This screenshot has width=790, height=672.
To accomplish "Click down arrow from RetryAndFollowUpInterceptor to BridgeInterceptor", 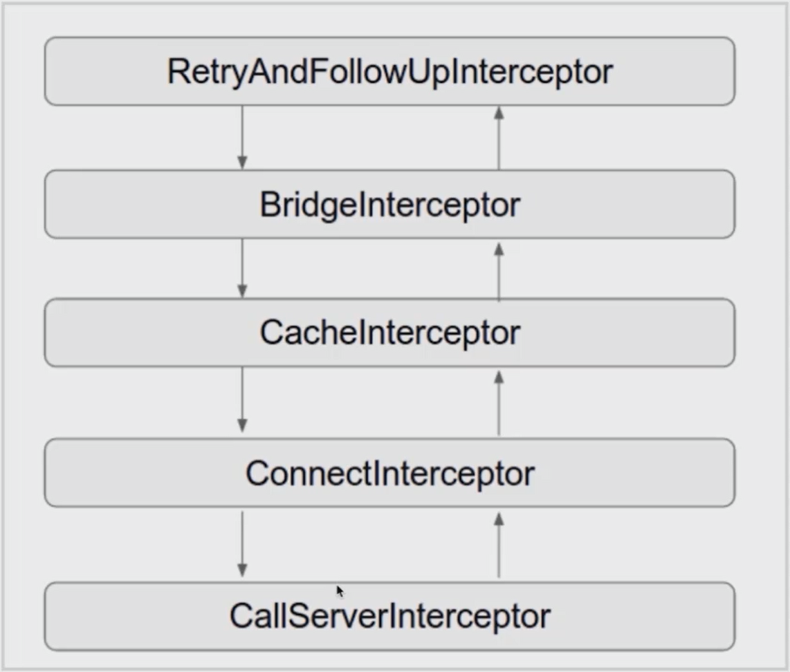I will (242, 138).
